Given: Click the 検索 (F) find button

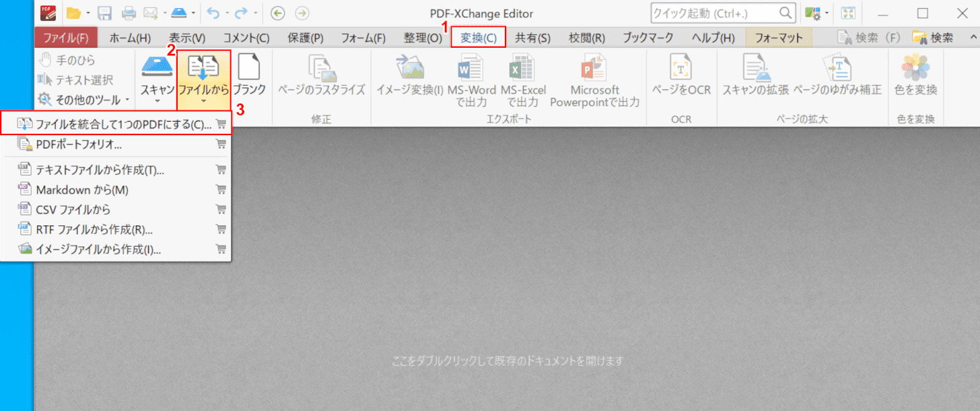Looking at the screenshot, I should (869, 38).
